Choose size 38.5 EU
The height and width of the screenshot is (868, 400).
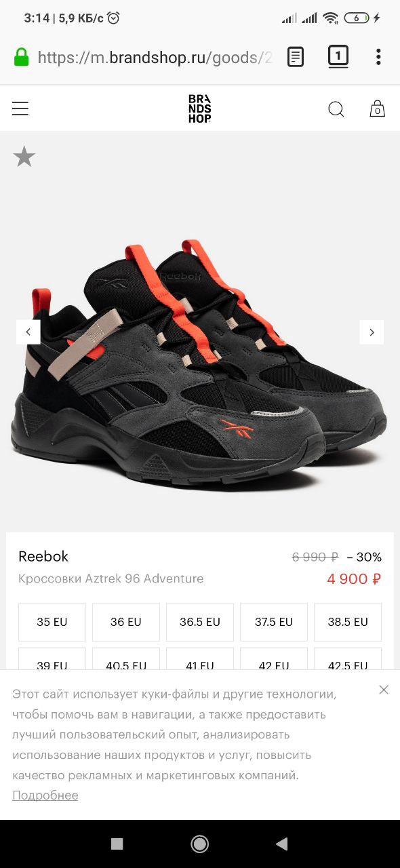click(x=348, y=622)
